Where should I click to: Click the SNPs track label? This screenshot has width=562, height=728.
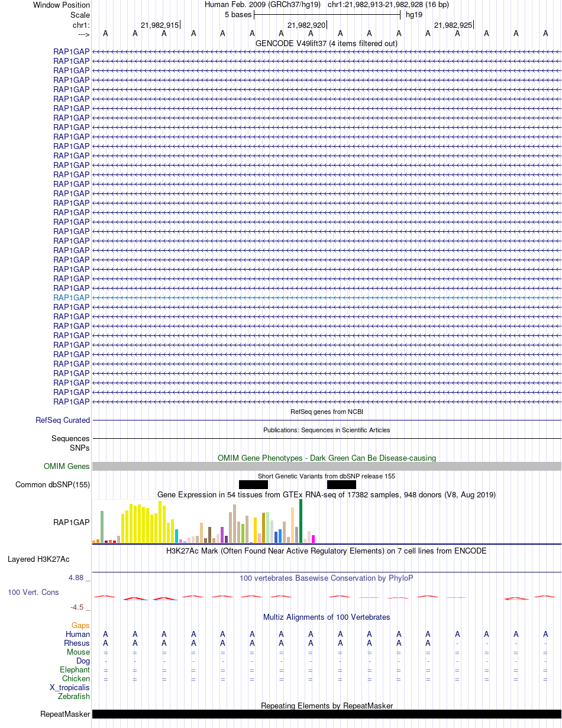(x=80, y=448)
